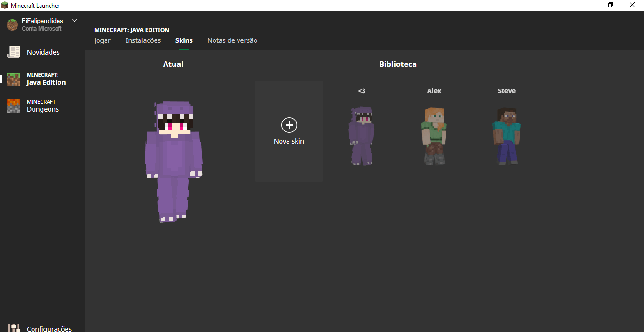Click the "<3" skin name
Image resolution: width=644 pixels, height=332 pixels.
362,91
